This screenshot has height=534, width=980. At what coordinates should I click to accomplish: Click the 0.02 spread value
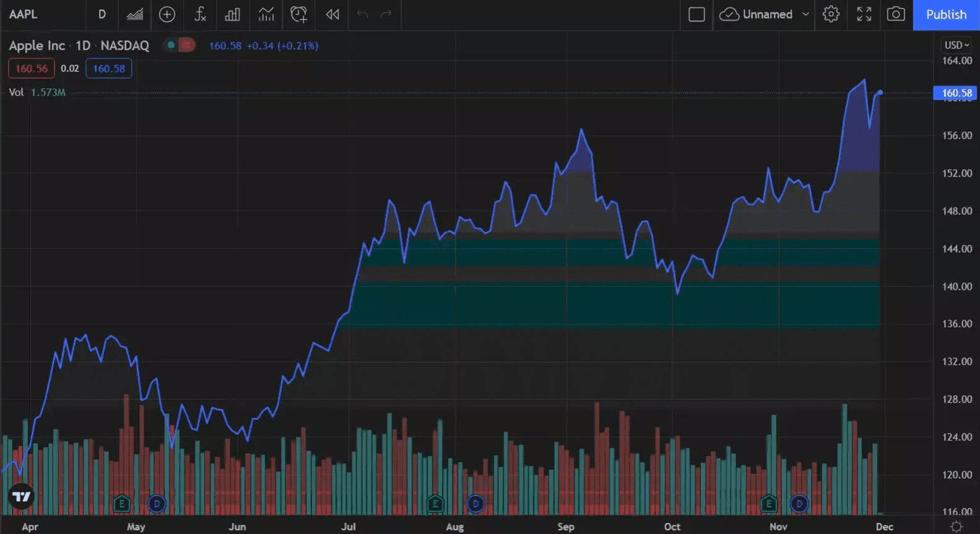pyautogui.click(x=70, y=69)
